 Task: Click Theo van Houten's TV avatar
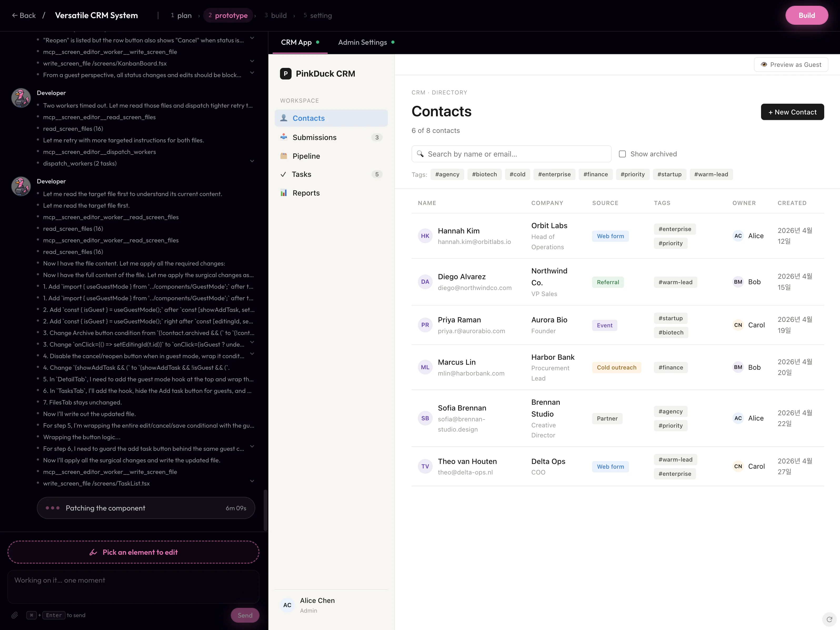pos(425,466)
